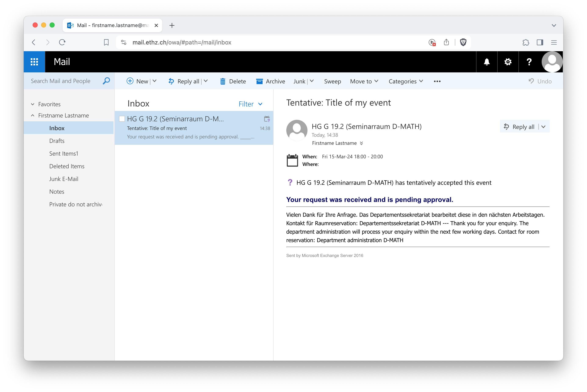Click the Archive button label
This screenshot has width=587, height=392.
click(275, 81)
